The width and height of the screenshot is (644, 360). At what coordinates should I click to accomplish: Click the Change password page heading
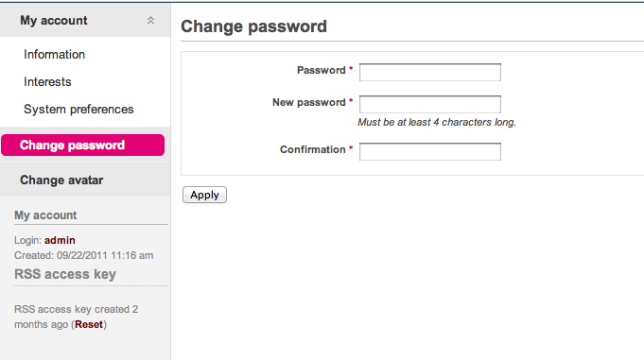[253, 26]
